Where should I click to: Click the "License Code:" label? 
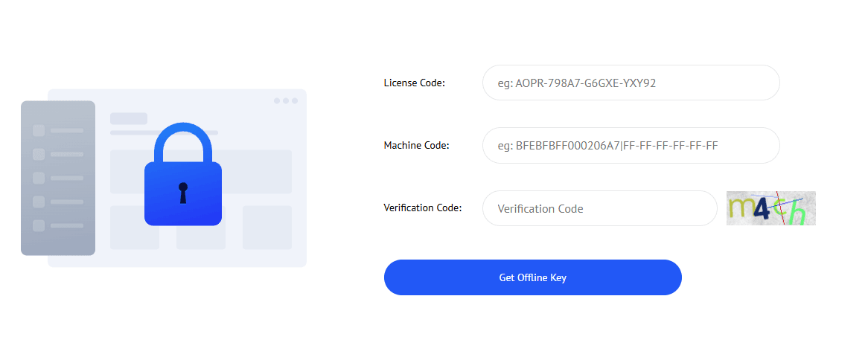414,83
